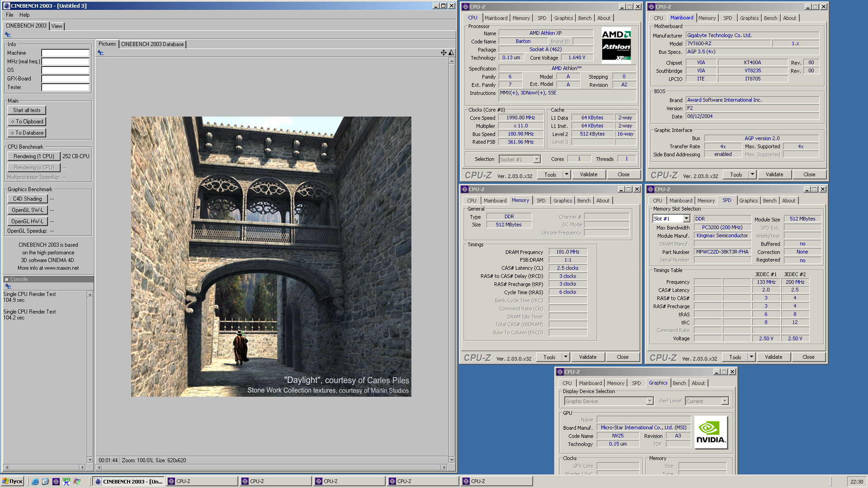868x488 pixels.
Task: Click the Console scroll-up arrow
Action: click(90, 295)
